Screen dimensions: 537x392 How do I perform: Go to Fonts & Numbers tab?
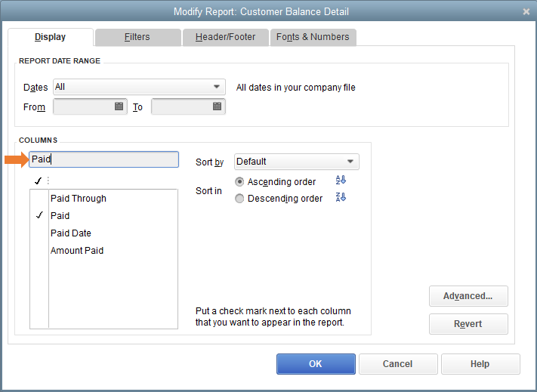[x=313, y=37]
